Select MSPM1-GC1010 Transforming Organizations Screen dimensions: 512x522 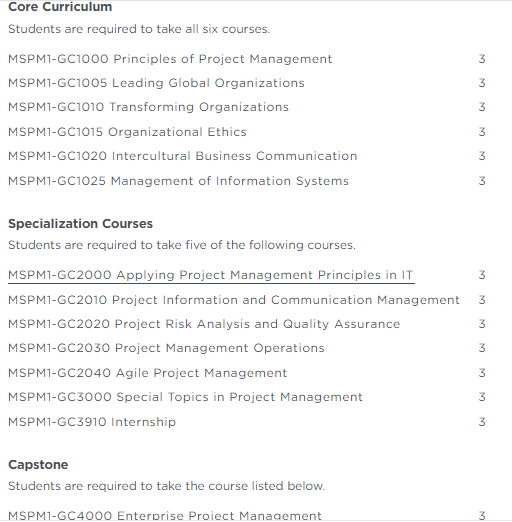[148, 107]
